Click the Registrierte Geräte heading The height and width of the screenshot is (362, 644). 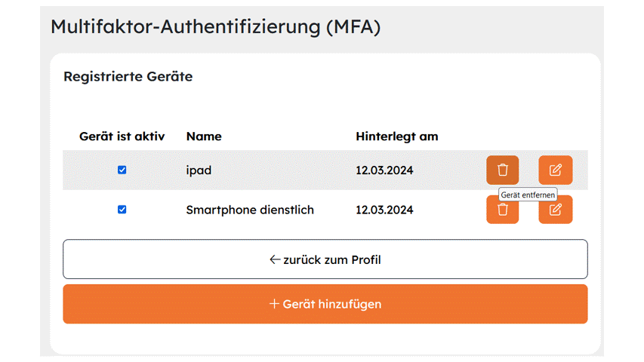(x=128, y=77)
